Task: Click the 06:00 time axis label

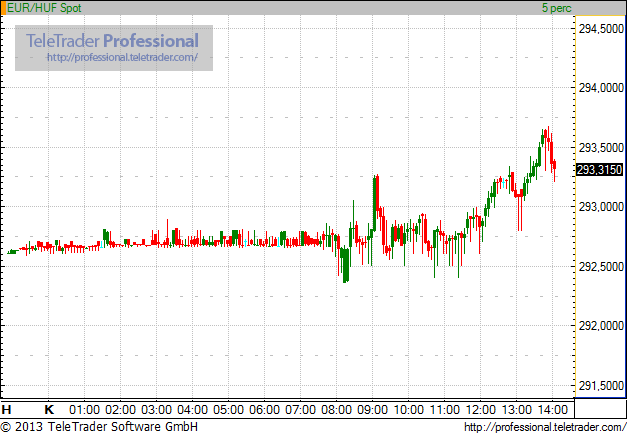Action: point(264,410)
